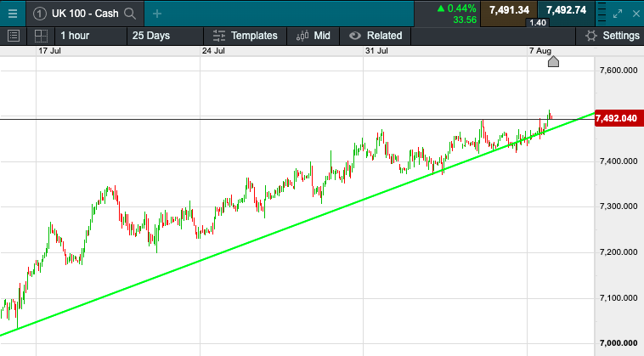The image size is (644, 356).
Task: Click the red 7,492.040 price label
Action: (x=619, y=119)
